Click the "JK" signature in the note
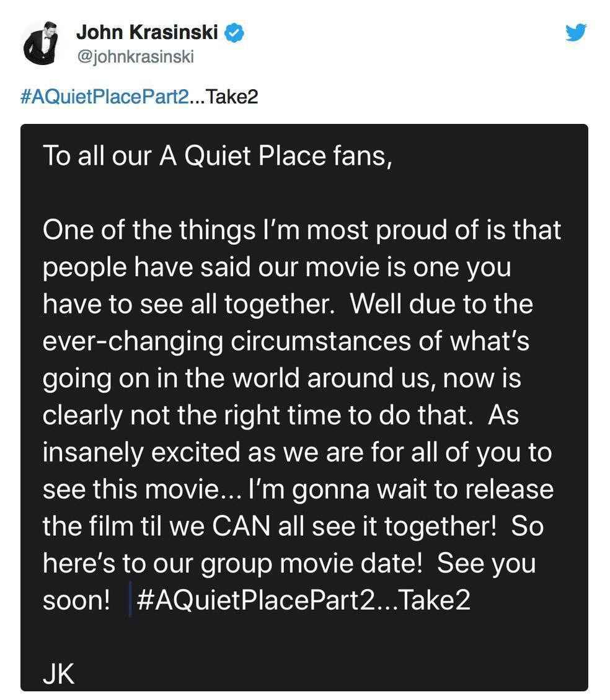 pyautogui.click(x=59, y=674)
